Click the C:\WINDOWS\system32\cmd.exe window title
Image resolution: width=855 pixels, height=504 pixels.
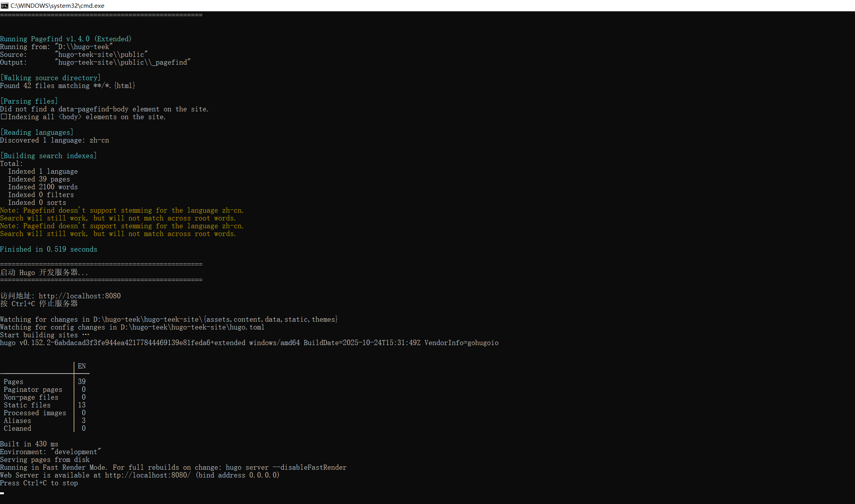(57, 5)
